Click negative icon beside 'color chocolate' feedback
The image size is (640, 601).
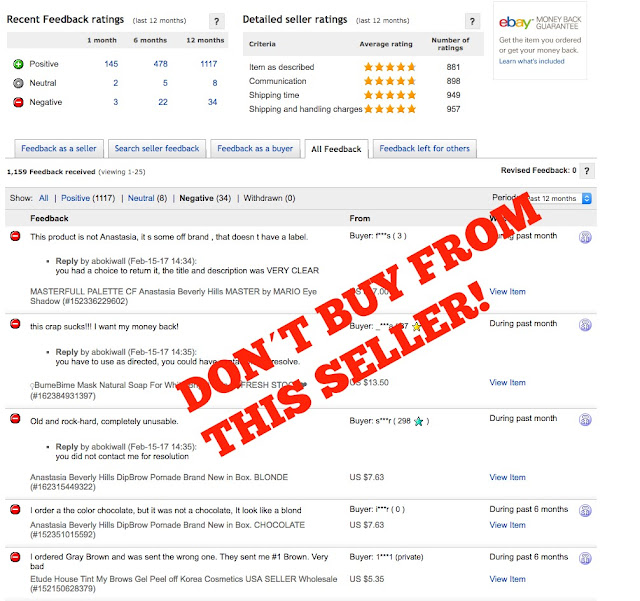[16, 510]
